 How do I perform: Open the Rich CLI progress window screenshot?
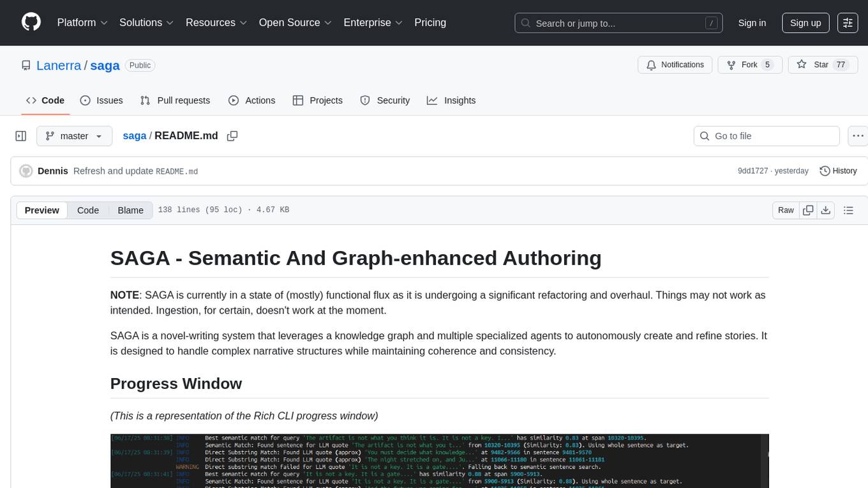coord(439,461)
